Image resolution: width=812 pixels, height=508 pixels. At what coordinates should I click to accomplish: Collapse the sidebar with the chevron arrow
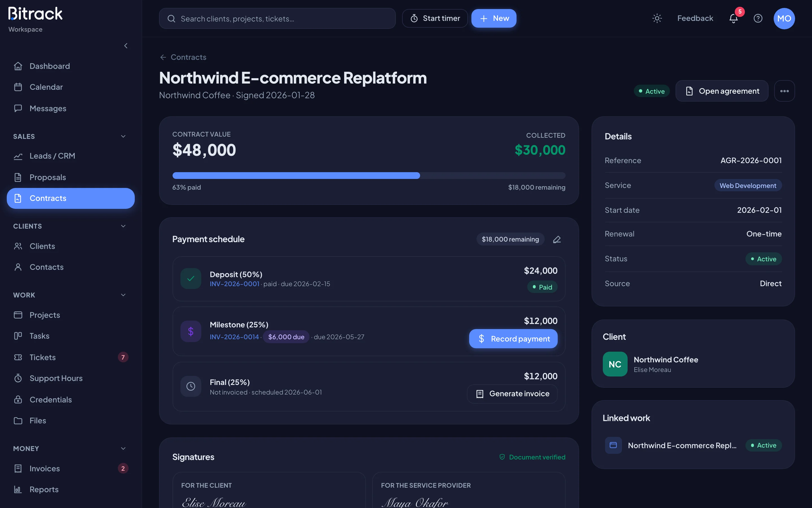pyautogui.click(x=126, y=46)
